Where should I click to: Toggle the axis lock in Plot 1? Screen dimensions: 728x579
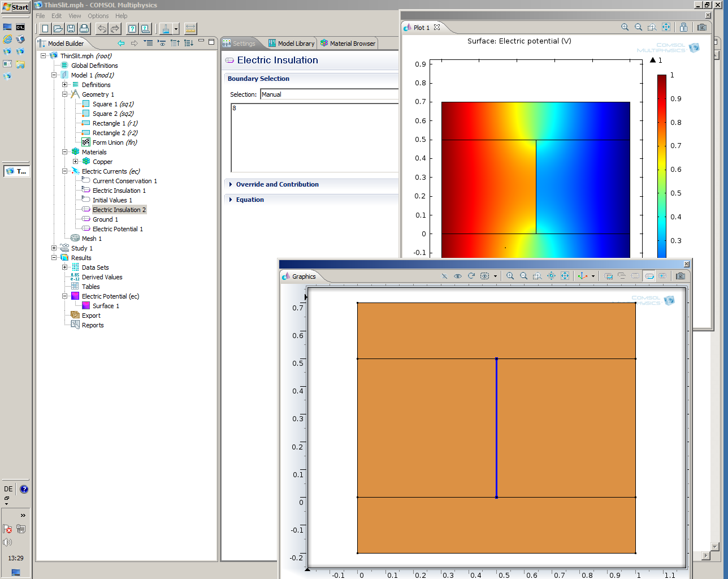point(683,27)
